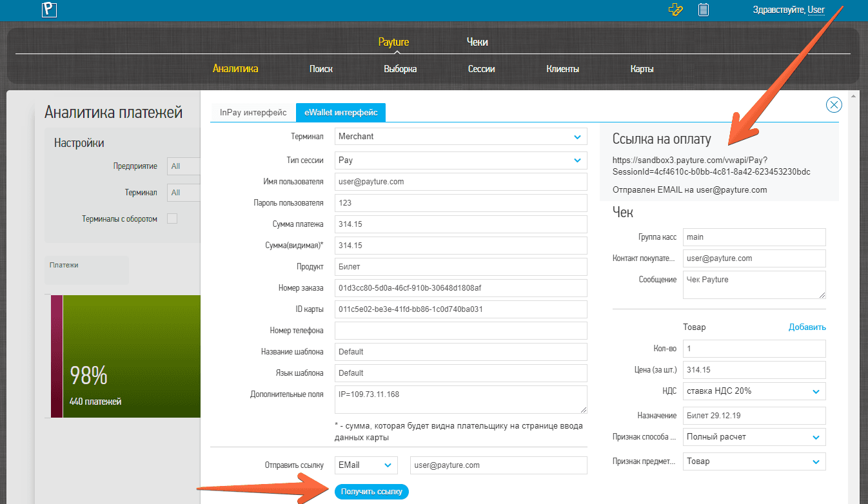The width and height of the screenshot is (868, 504).
Task: Click the Настройки panel heading
Action: [x=79, y=143]
